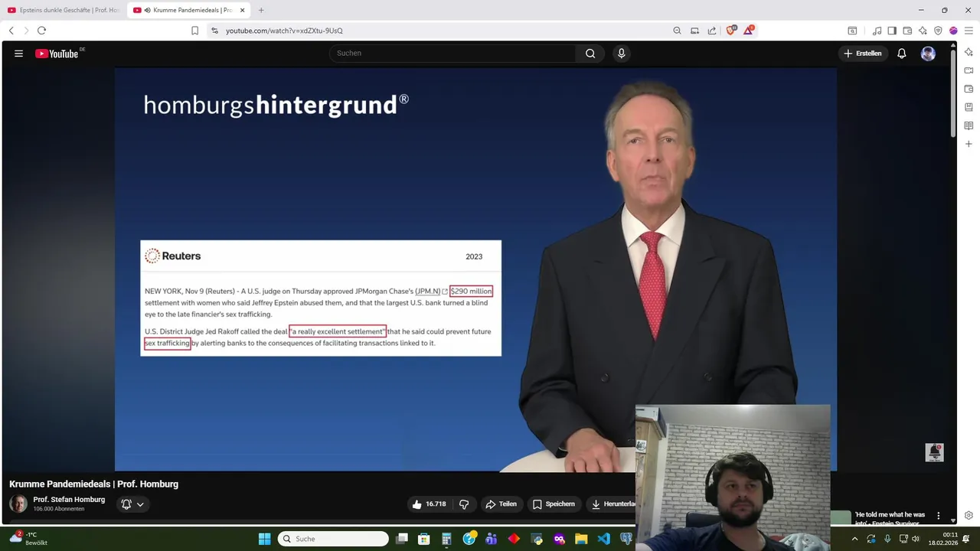Click the video player area

[475, 269]
